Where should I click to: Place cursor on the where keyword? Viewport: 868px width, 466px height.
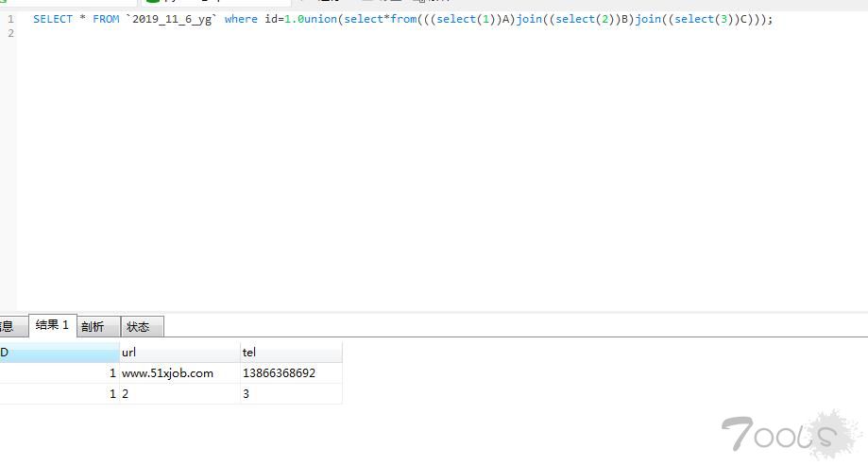coord(241,19)
